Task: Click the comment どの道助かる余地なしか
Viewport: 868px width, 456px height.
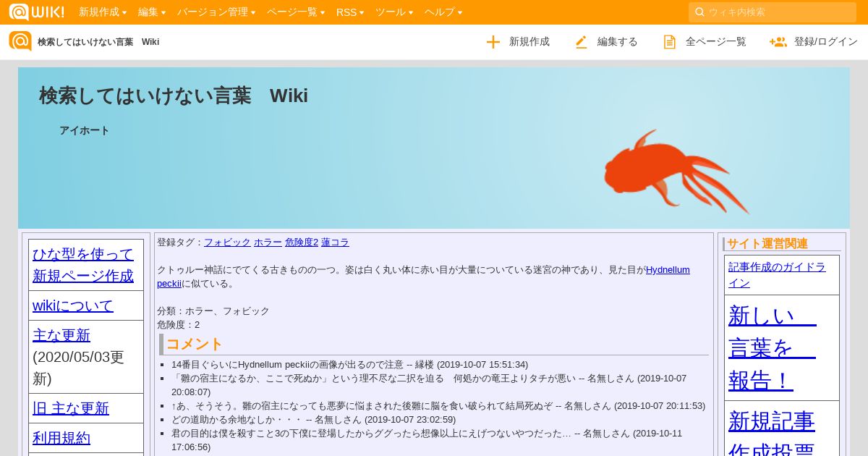Action: [314, 420]
